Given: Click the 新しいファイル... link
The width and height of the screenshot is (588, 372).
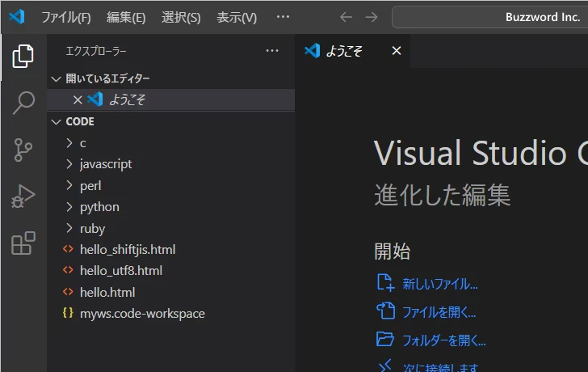Looking at the screenshot, I should point(440,284).
